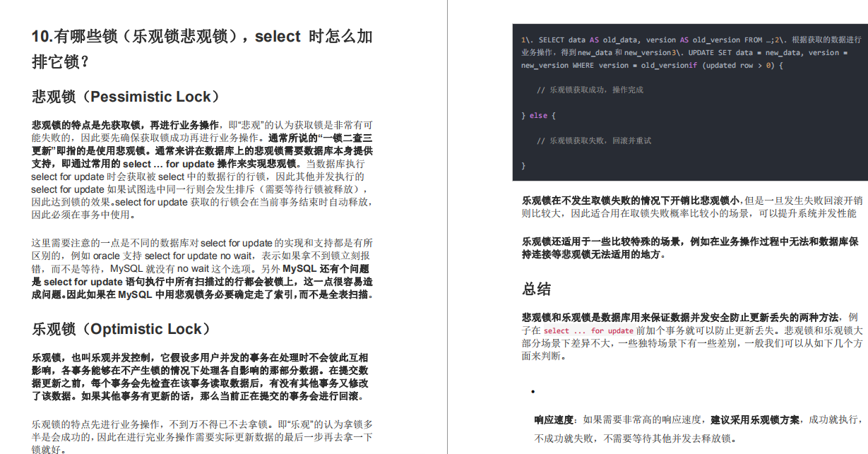Click the line starting 'select for update 时会获取被 select'
The height and width of the screenshot is (454, 868).
coord(198,177)
